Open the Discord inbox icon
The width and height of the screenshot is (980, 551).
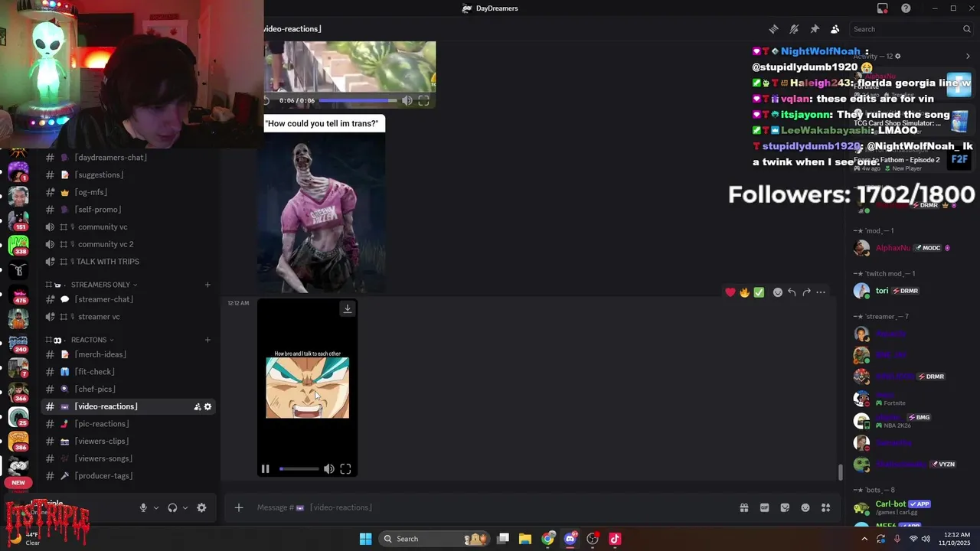pos(883,8)
